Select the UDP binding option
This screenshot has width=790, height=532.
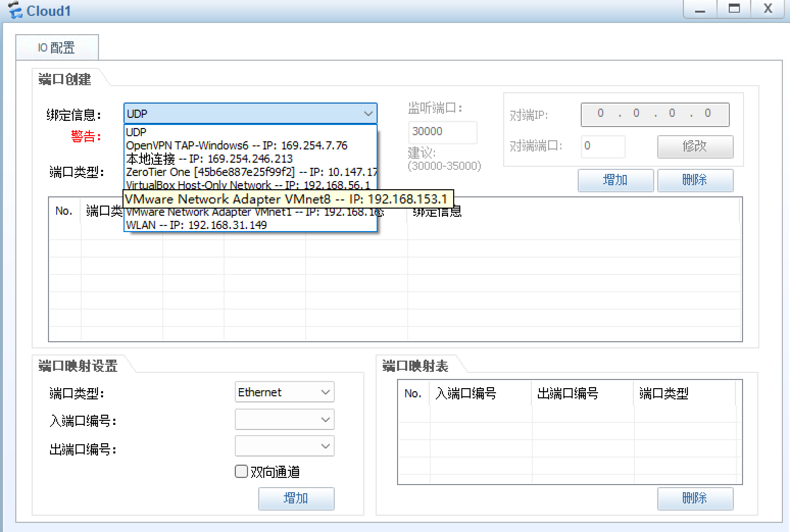pos(136,132)
